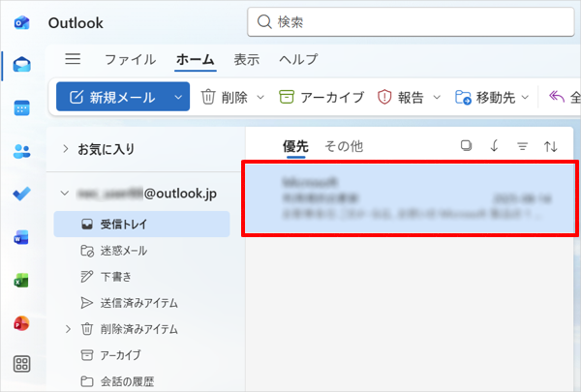The image size is (581, 392).
Task: Switch to the その他 inbox tab
Action: click(x=344, y=146)
